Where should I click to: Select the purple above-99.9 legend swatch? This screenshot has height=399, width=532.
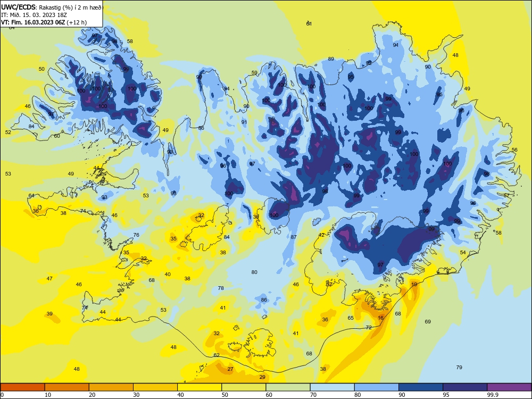509,387
